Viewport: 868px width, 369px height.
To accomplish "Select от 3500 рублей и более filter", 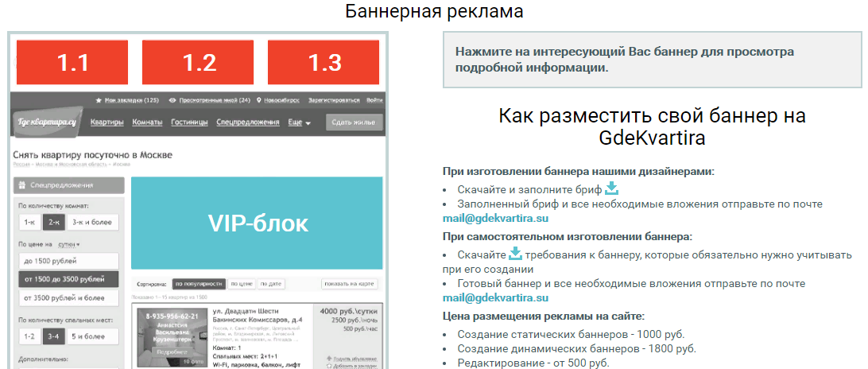I will point(68,298).
